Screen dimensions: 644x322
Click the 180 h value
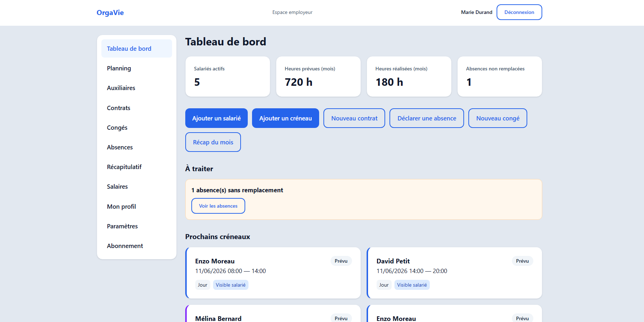(389, 82)
